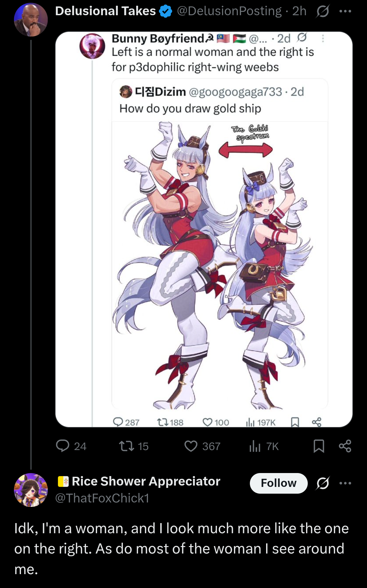Open more options for Delusional Takes post

[345, 11]
